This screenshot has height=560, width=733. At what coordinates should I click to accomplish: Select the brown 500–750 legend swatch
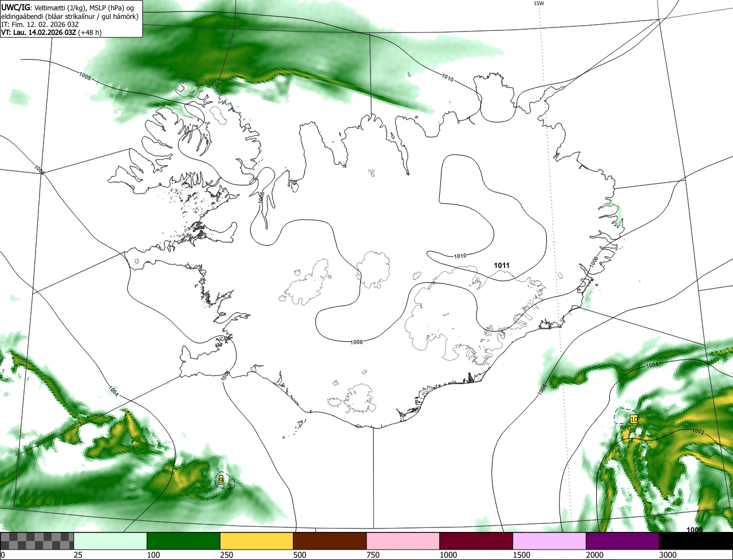click(x=330, y=541)
